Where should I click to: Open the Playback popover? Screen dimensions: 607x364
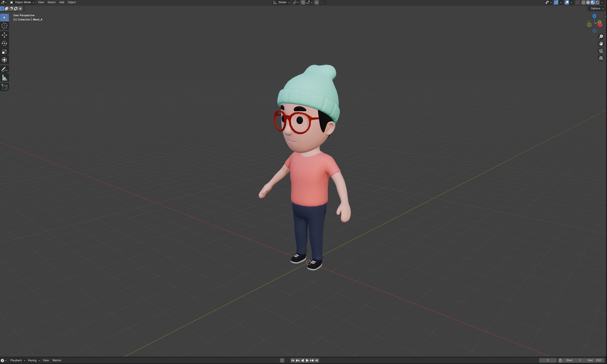click(x=18, y=360)
